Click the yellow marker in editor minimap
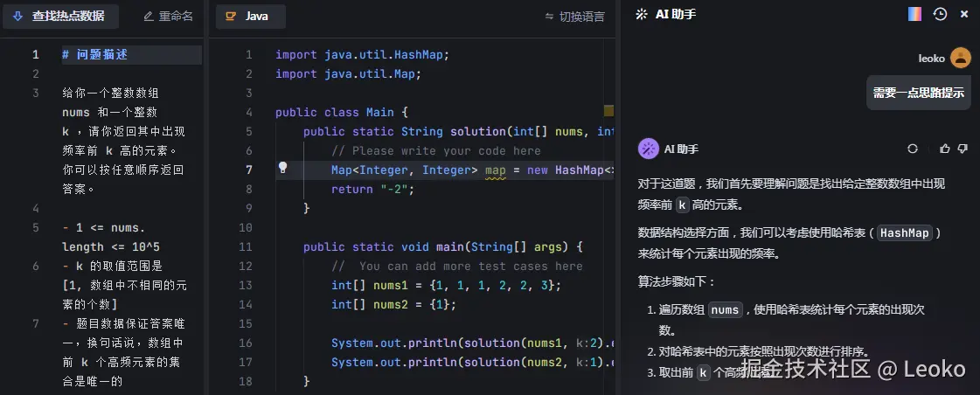 click(x=608, y=111)
